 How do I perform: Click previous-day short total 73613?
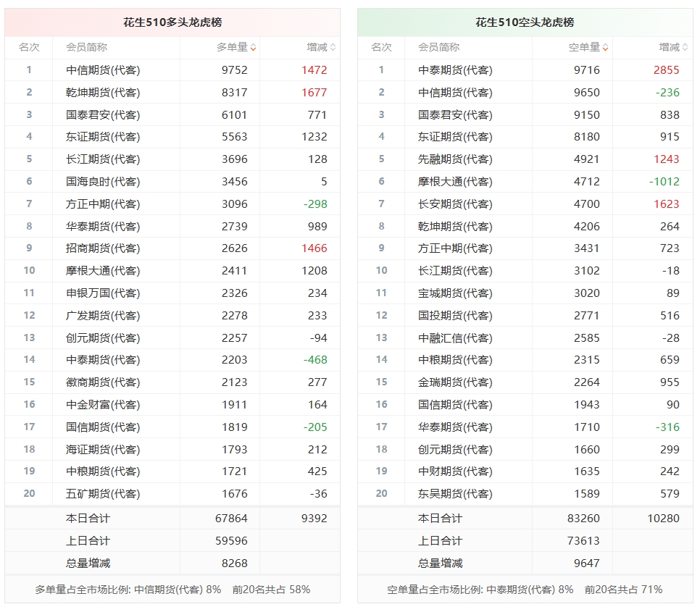point(583,540)
